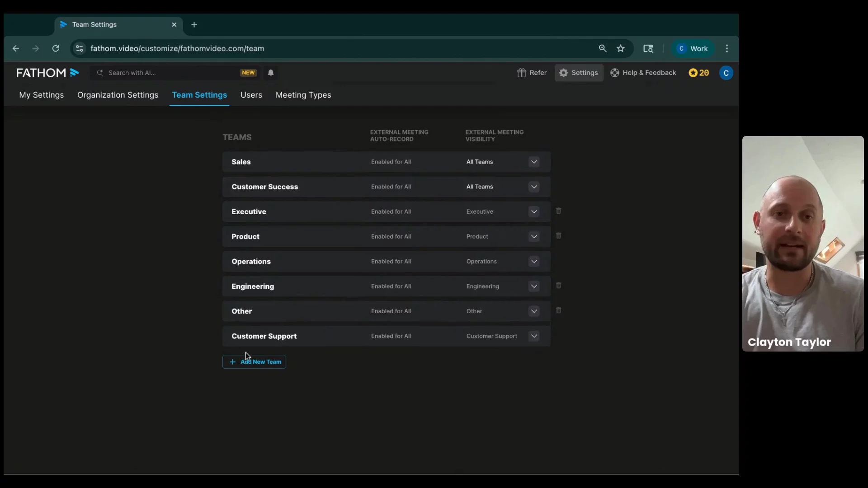Open the gold coin points counter

coord(698,73)
